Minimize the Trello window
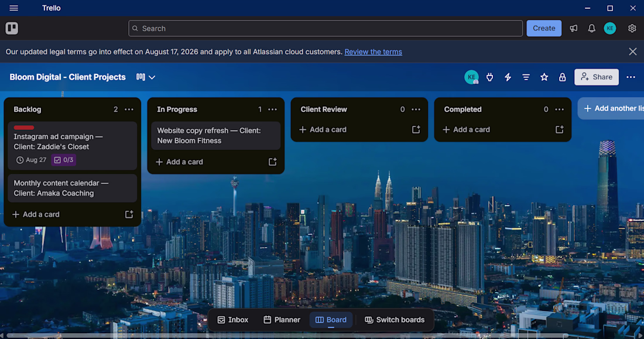Viewport: 644px width, 339px height. tap(587, 8)
